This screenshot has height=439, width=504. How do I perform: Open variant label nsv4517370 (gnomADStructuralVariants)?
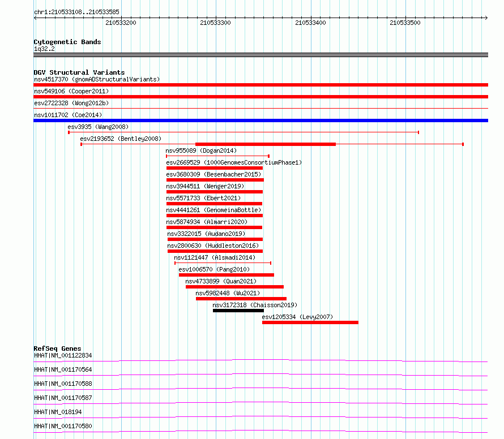[x=97, y=79]
